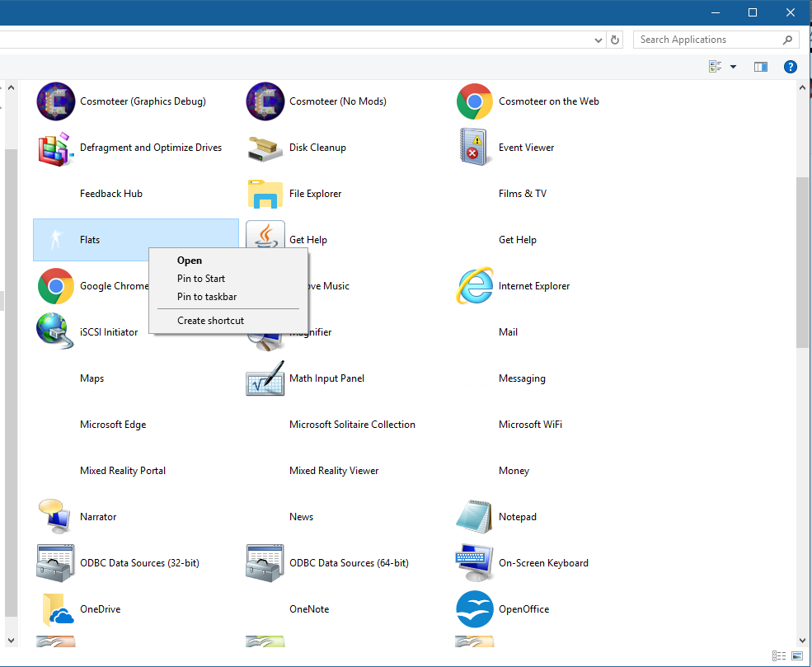Select the OpenOffice icon
Screen dimensions: 812x667
pyautogui.click(x=474, y=609)
